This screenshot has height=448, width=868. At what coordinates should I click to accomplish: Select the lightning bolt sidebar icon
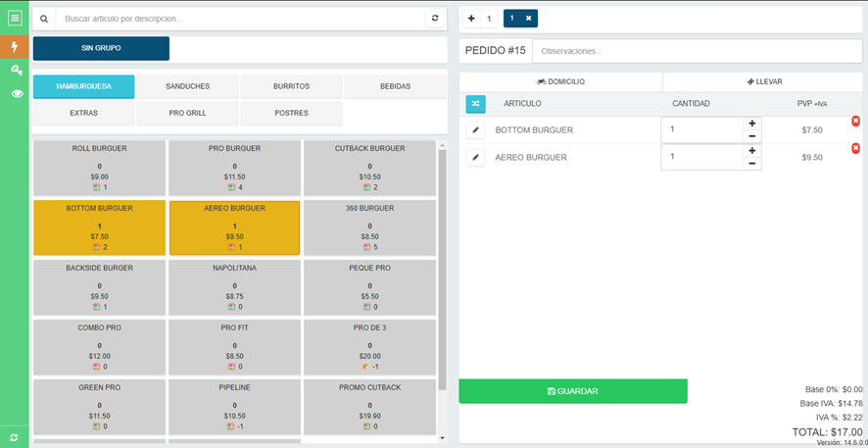pos(15,47)
